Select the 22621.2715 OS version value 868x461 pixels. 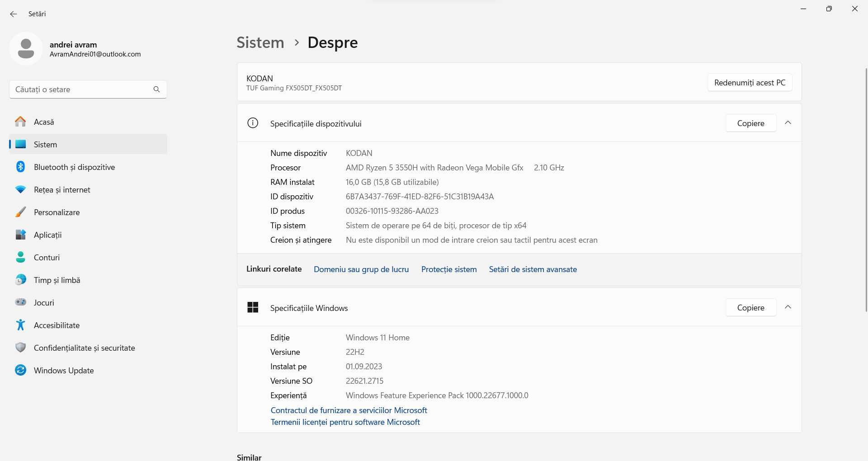(364, 381)
